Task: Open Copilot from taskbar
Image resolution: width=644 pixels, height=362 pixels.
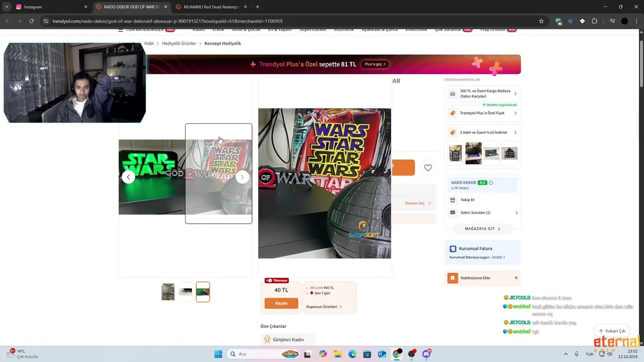Action: pyautogui.click(x=323, y=354)
